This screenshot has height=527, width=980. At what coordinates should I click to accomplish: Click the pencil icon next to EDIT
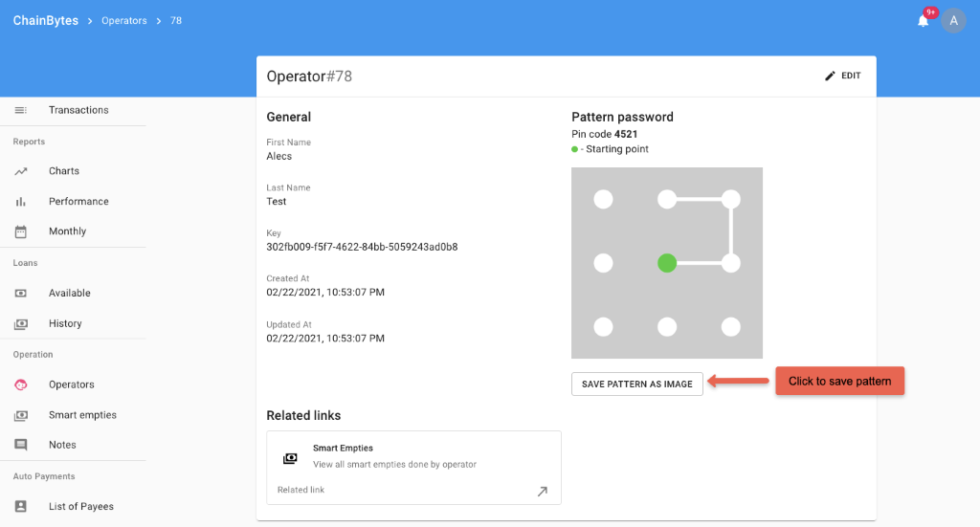tap(830, 76)
